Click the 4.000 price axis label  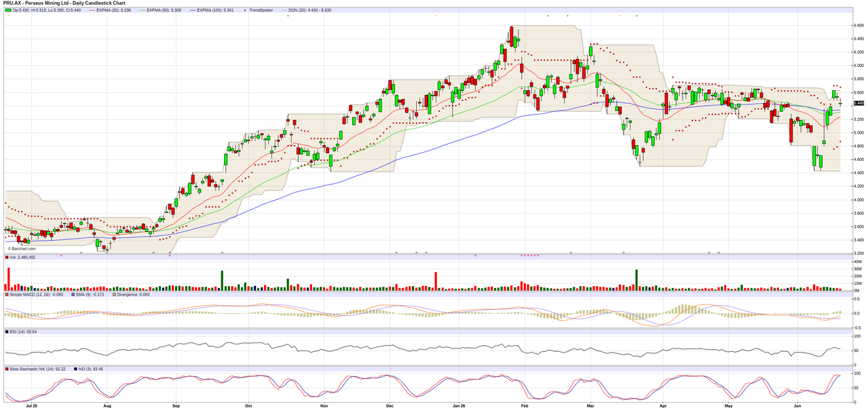coord(858,199)
